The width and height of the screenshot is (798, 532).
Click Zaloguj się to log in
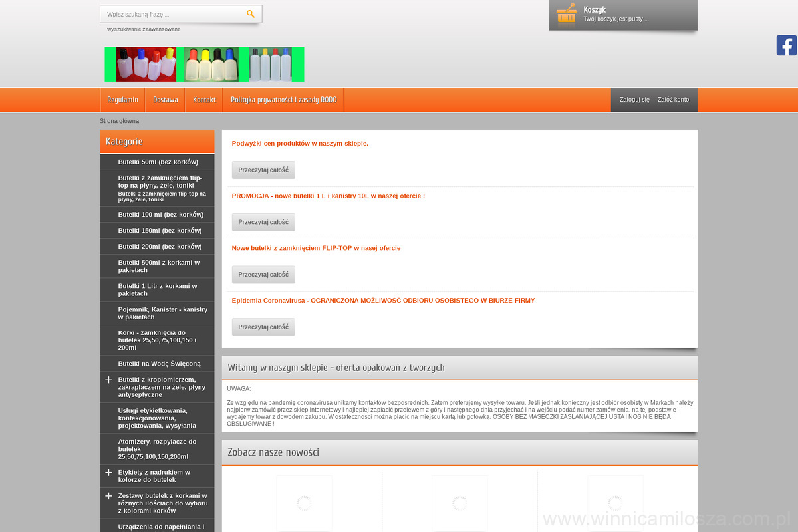pos(634,100)
